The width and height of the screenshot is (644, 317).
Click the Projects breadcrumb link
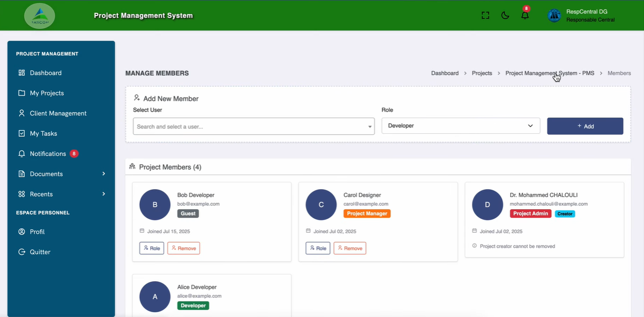coord(482,73)
